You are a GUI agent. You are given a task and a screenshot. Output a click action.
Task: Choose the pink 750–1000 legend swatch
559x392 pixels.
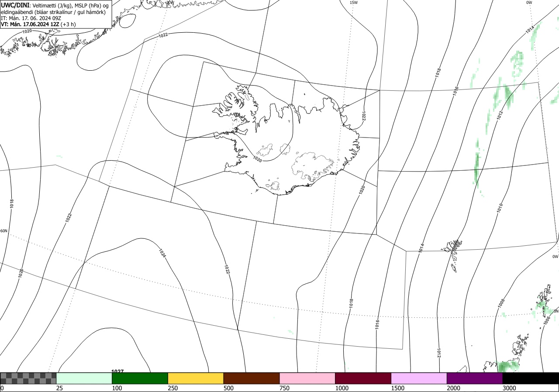point(307,378)
